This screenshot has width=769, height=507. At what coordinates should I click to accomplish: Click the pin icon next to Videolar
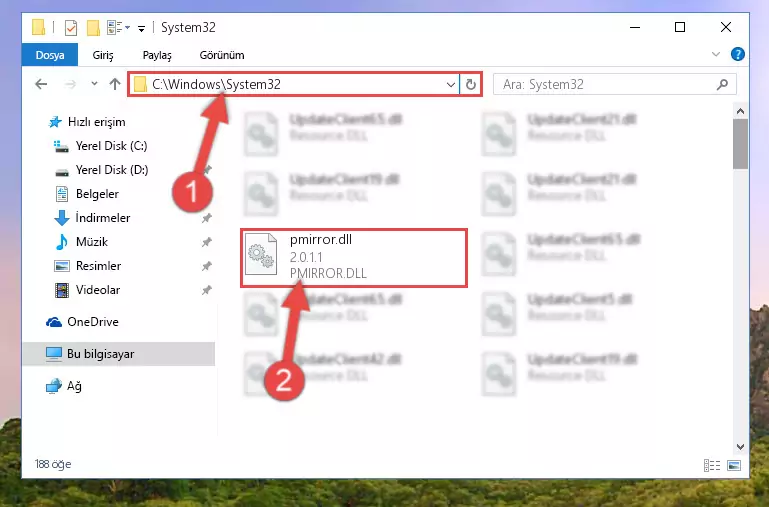[x=206, y=290]
